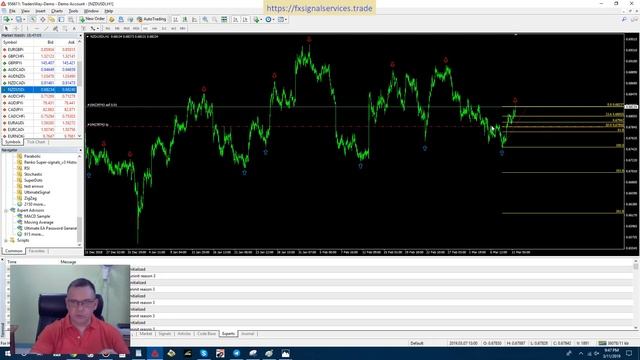Image resolution: width=640 pixels, height=360 pixels.
Task: Open the Code Base tab in Terminal
Action: click(207, 333)
